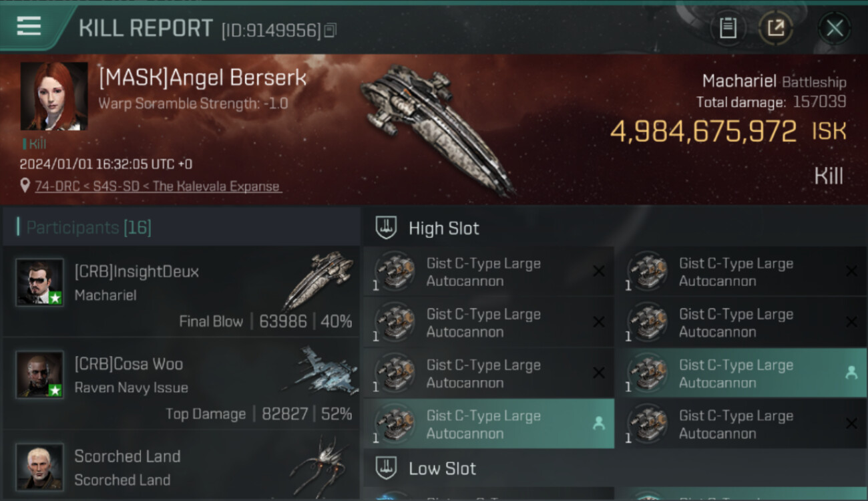
Task: Collapse the High Slot section header
Action: [614, 228]
